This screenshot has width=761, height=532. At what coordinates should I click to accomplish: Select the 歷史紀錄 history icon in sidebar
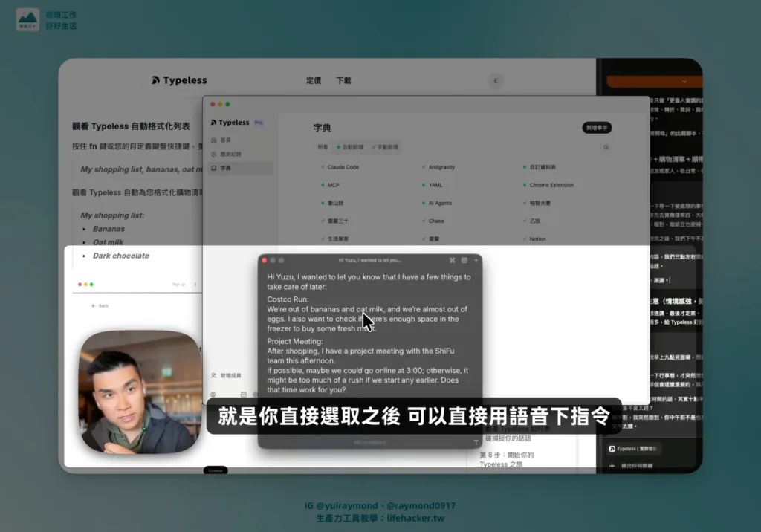pyautogui.click(x=213, y=155)
